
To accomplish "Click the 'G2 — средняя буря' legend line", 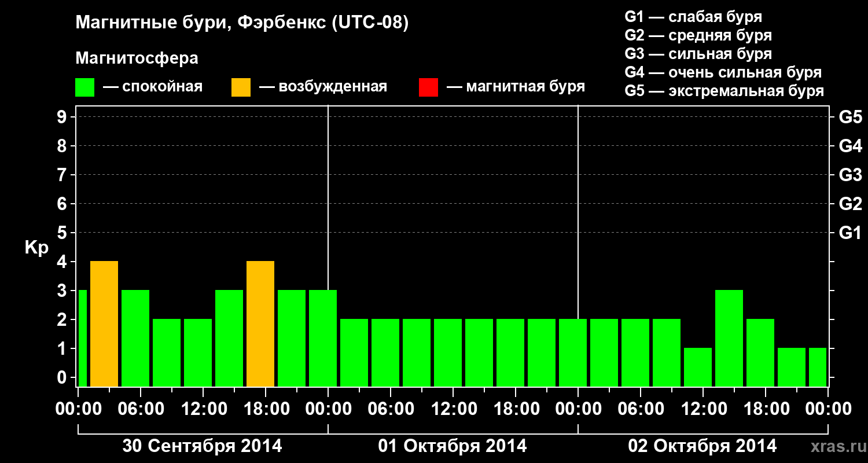I will [698, 35].
